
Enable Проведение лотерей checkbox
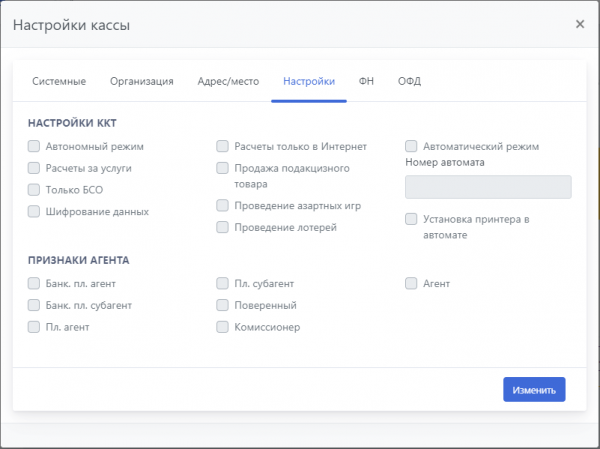pos(222,228)
